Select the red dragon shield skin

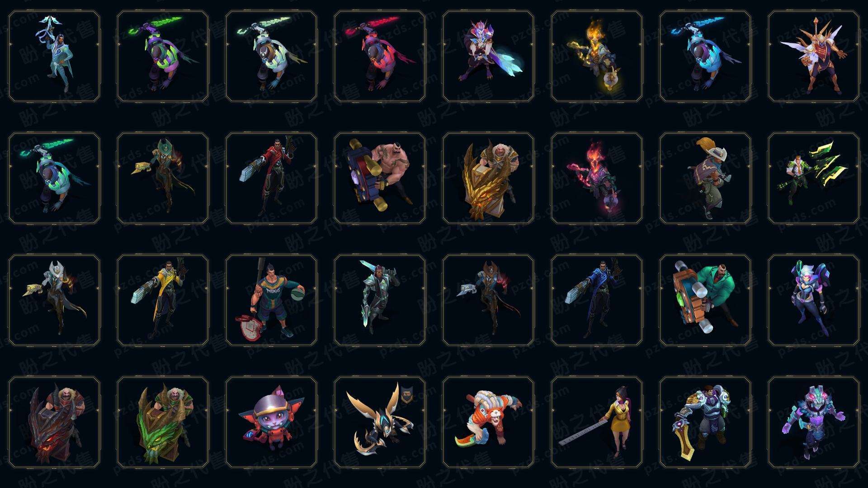pyautogui.click(x=54, y=422)
